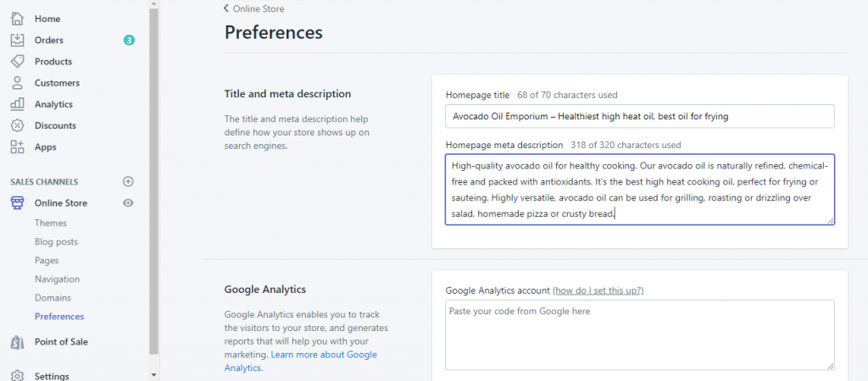Click the SALES CHANNELS heading
The width and height of the screenshot is (868, 381).
[x=44, y=181]
